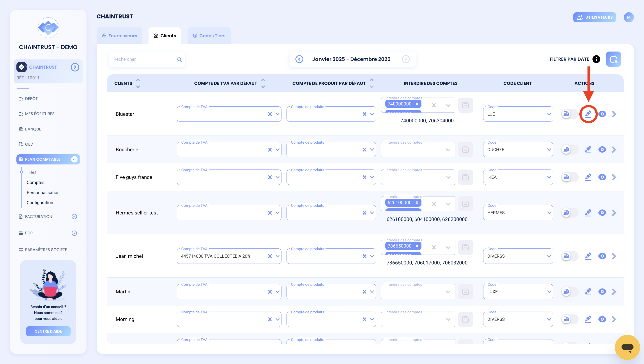Open Code dropdown showing HERMES
The height and width of the screenshot is (364, 644).
coord(549,213)
